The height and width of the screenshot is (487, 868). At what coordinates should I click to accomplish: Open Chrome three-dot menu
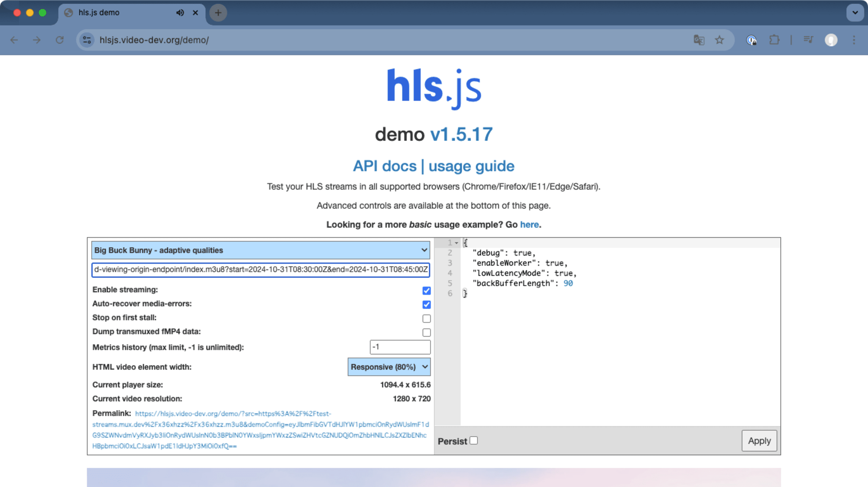point(854,40)
